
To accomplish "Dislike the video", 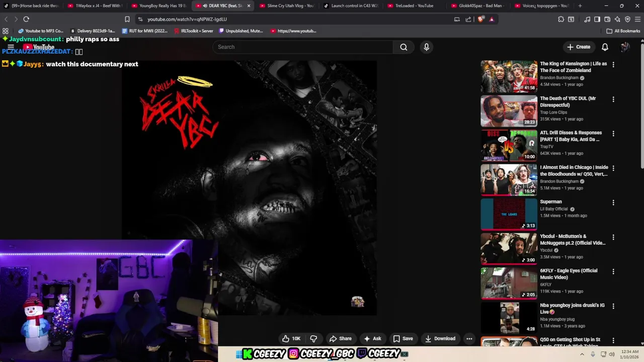I will point(313,338).
